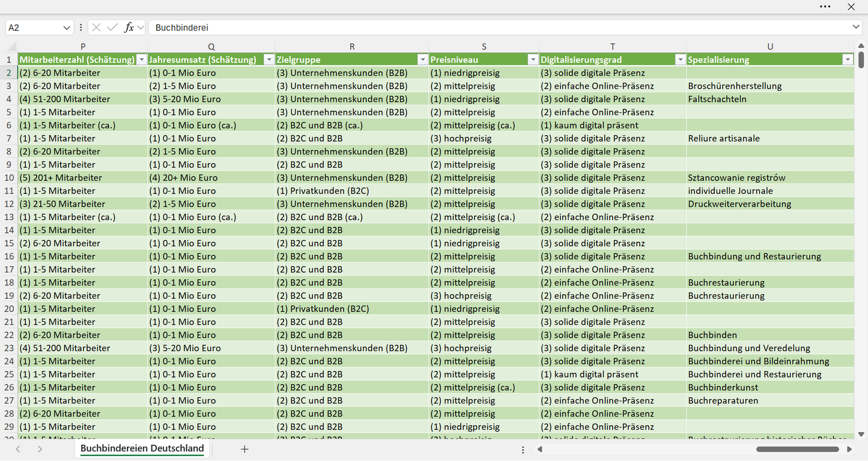Click the next sheet navigation arrow

40,449
